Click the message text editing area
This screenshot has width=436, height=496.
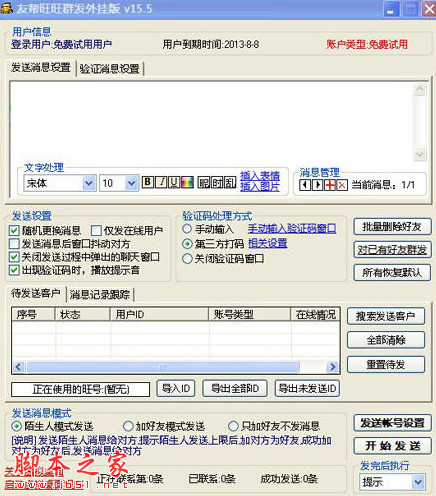pos(211,122)
